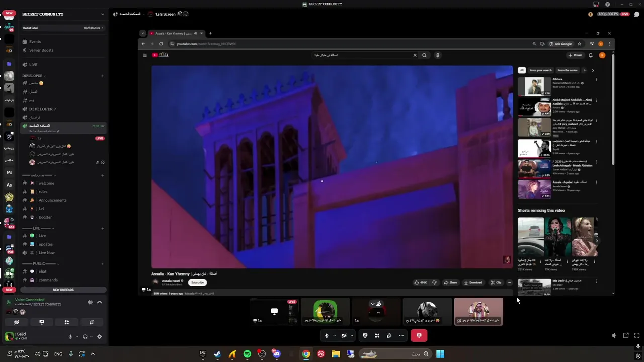Open Server Boosts in sidebar
This screenshot has width=644, height=362.
tap(63, 50)
